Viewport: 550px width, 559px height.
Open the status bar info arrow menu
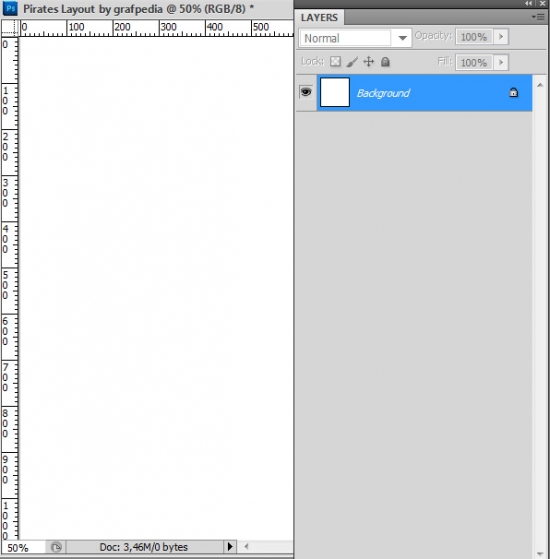[x=230, y=547]
